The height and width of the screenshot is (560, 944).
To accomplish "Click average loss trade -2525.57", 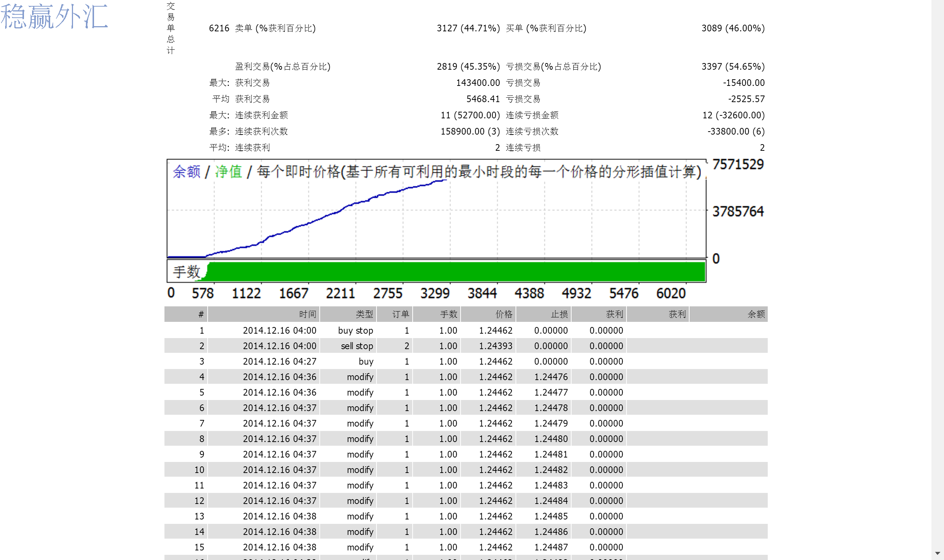I will [x=746, y=99].
